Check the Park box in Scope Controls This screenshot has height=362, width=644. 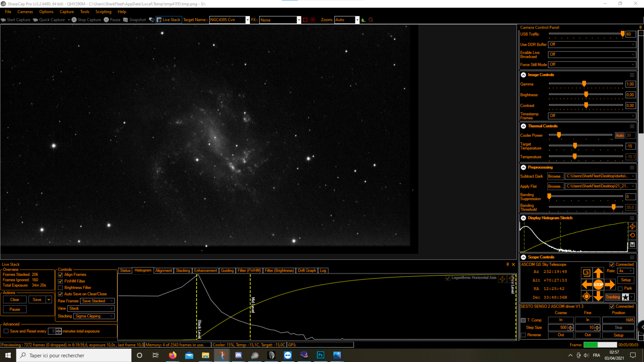point(620,288)
